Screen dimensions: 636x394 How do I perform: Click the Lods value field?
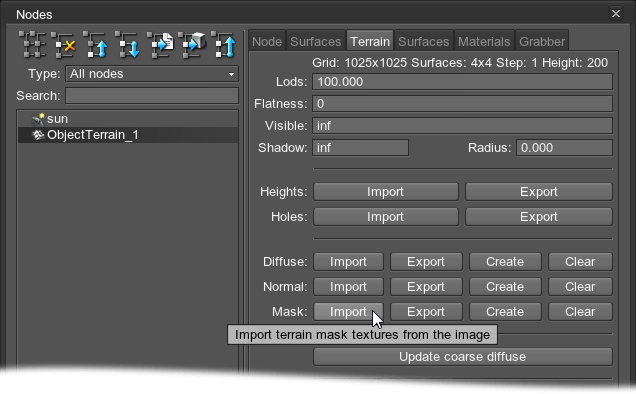click(x=462, y=82)
